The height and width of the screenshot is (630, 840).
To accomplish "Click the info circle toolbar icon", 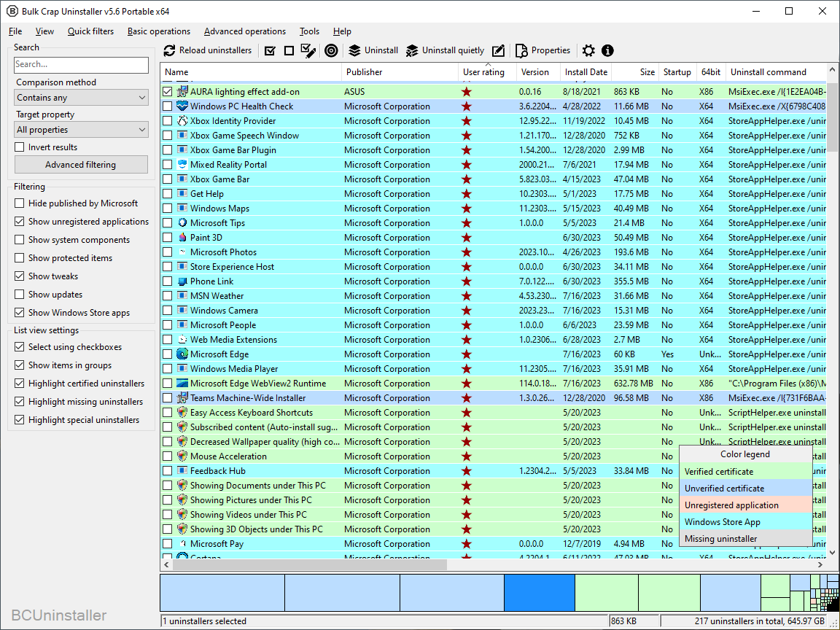I will pyautogui.click(x=607, y=50).
